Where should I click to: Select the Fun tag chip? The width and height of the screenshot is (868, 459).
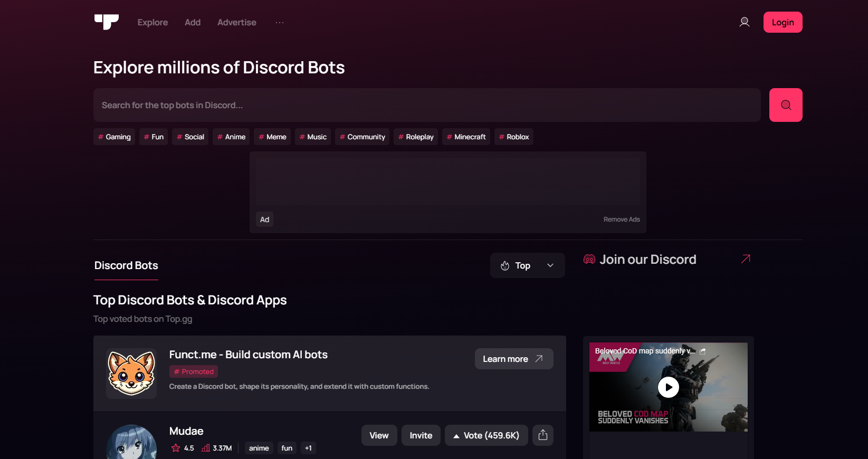click(x=154, y=137)
